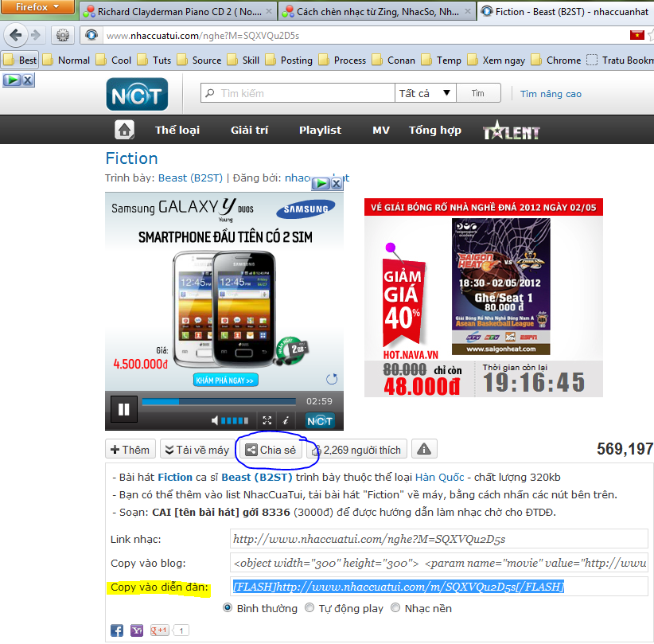The image size is (654, 644).
Task: Click the Chia sẻ share button
Action: coord(271,449)
